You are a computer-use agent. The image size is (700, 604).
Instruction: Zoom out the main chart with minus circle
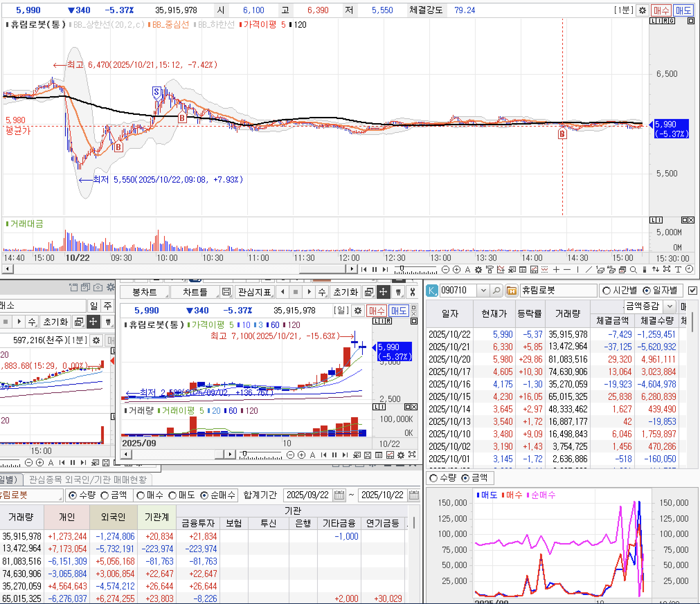pos(446,269)
